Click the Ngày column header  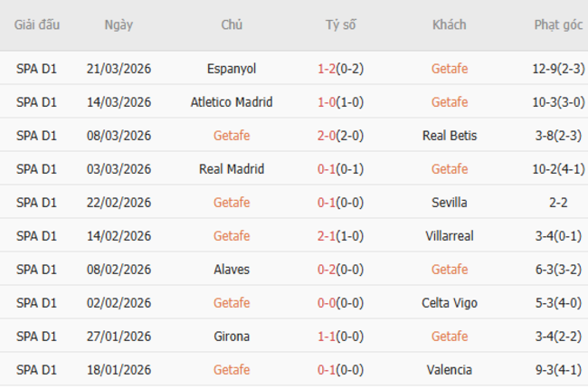coord(119,24)
